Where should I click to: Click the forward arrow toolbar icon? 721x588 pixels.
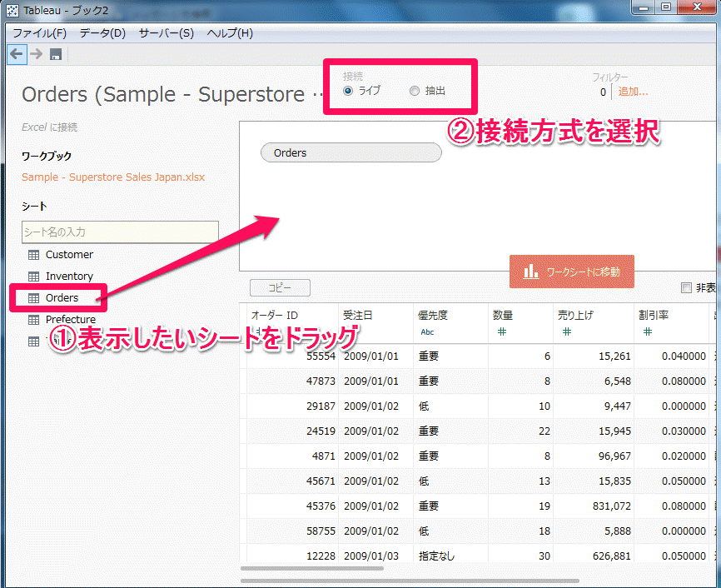pos(37,54)
